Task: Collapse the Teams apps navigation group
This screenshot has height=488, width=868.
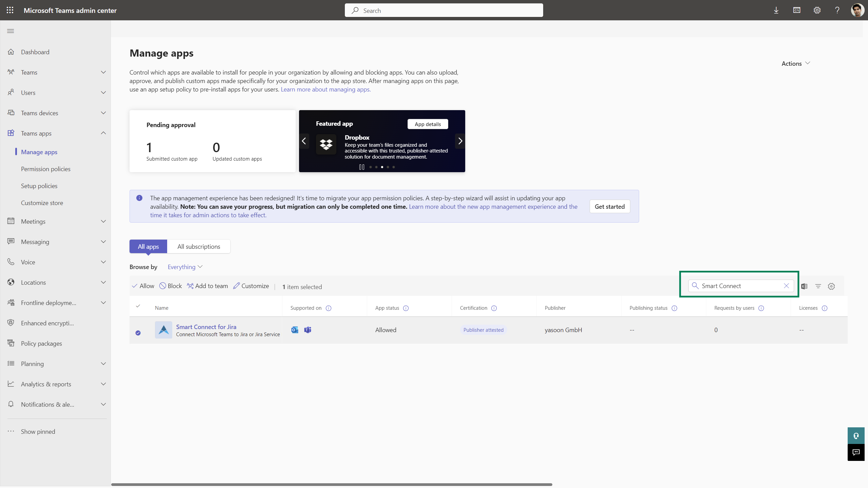Action: click(x=103, y=133)
